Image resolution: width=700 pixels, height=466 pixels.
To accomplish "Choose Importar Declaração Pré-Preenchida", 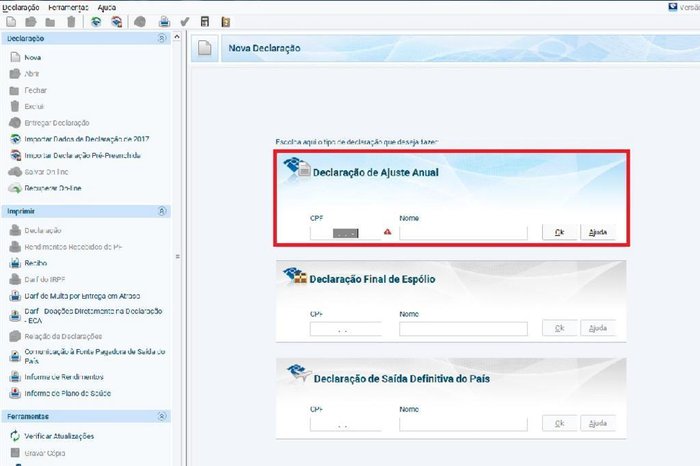I will pos(83,155).
